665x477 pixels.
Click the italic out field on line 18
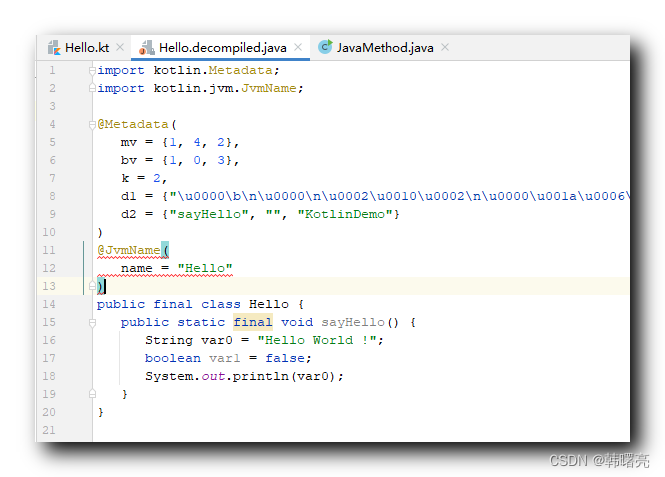(213, 376)
